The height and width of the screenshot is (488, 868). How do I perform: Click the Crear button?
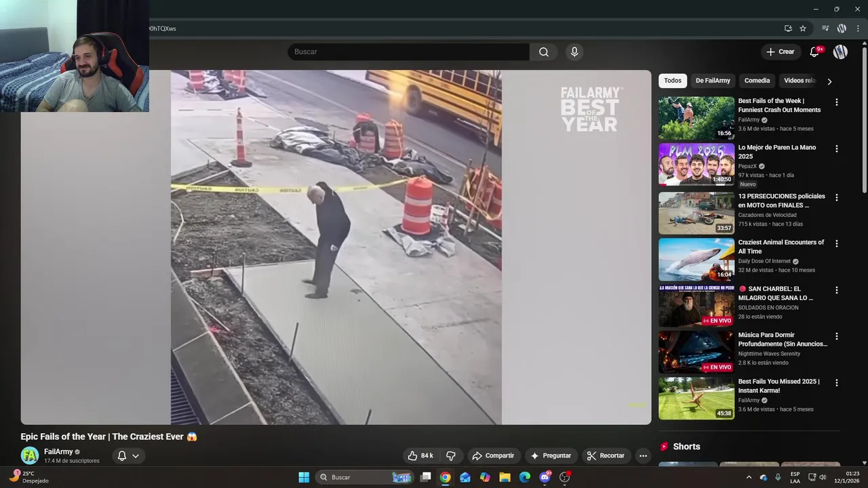click(780, 52)
